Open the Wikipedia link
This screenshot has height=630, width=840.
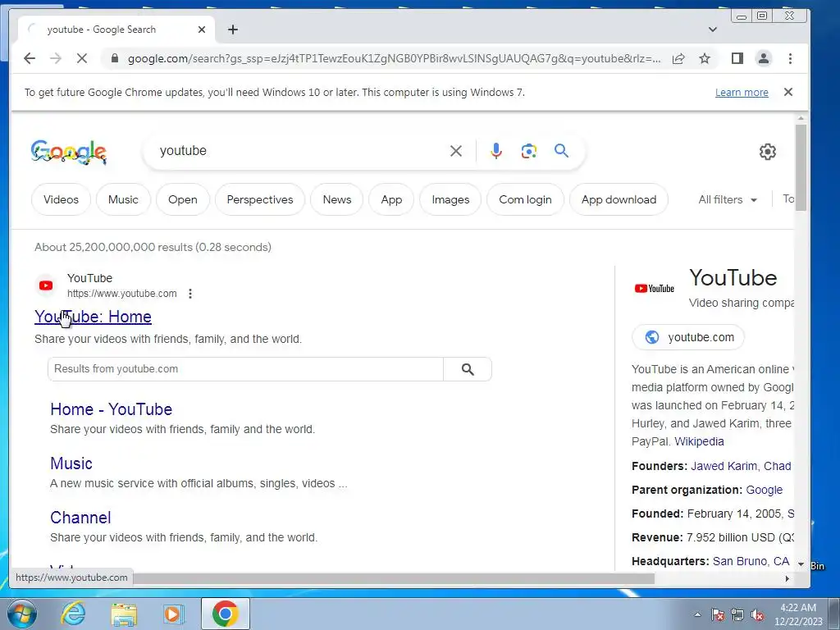click(x=699, y=441)
